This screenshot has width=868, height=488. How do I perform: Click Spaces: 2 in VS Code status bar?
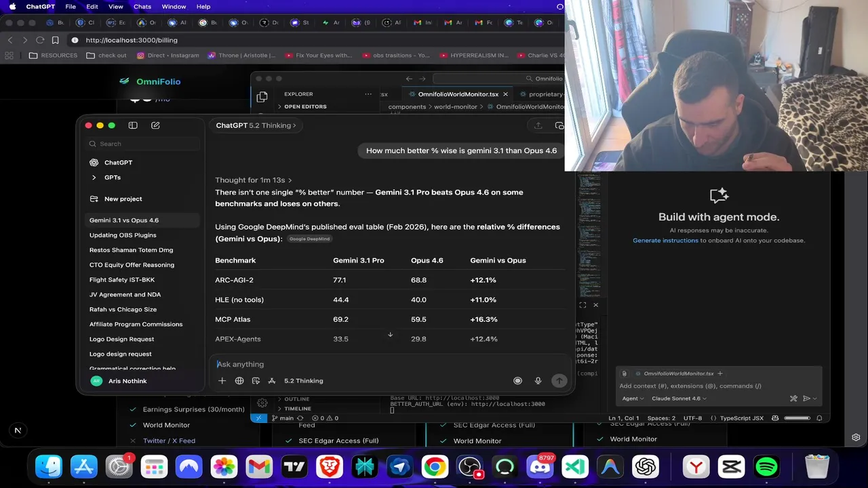point(661,418)
